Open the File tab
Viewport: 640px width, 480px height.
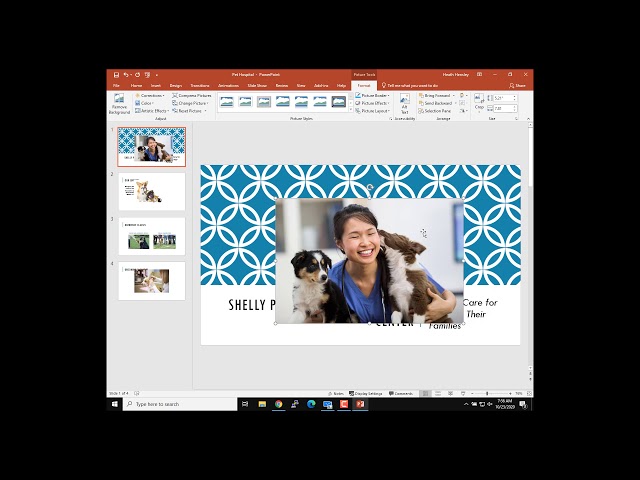[x=116, y=86]
